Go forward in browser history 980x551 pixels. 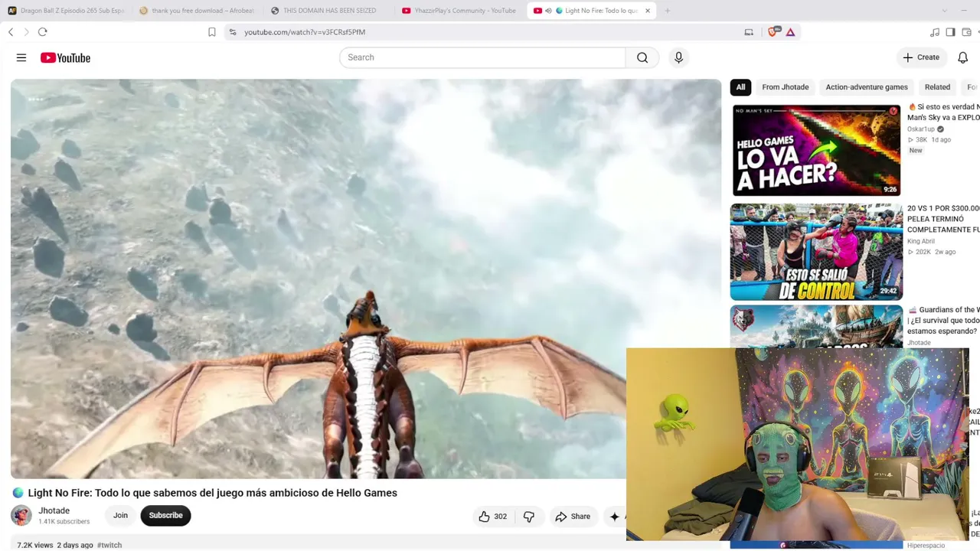[26, 32]
